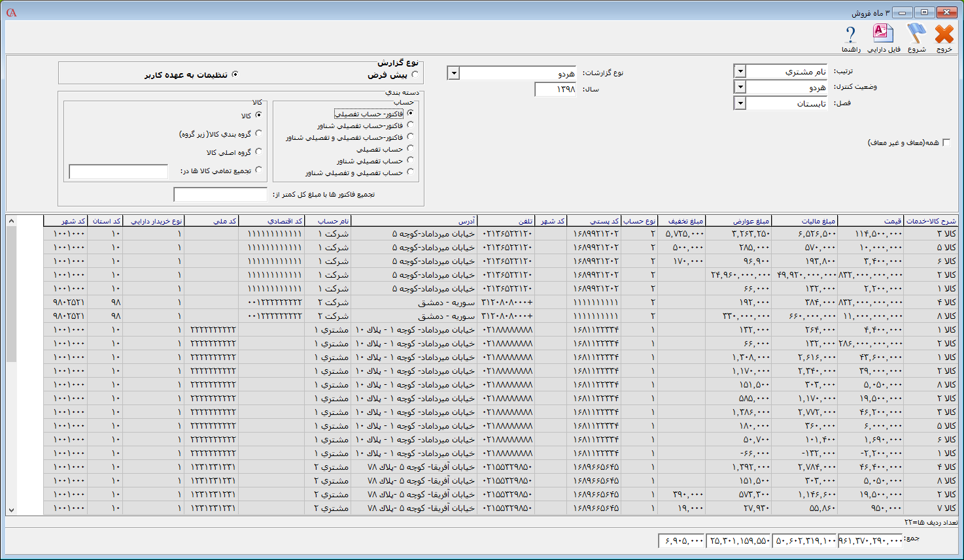964x560 pixels.
Task: Select the first row کالا ۳ cell
Action: pos(931,233)
